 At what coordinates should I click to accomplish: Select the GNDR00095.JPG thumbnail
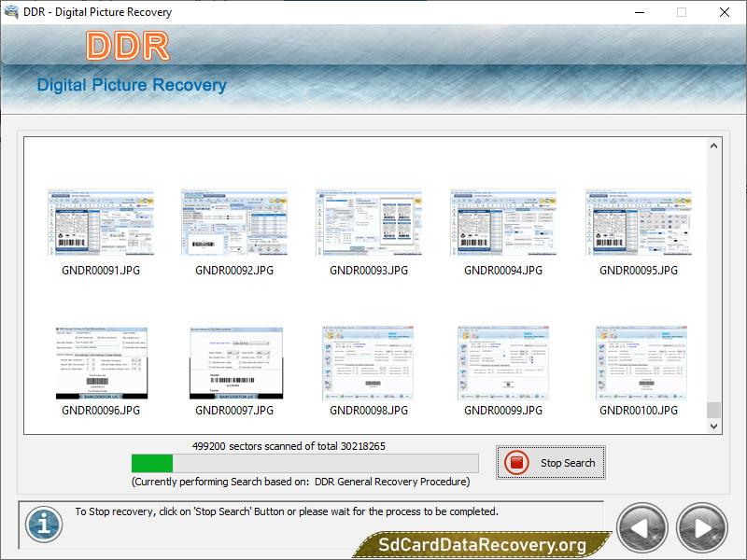tap(639, 222)
